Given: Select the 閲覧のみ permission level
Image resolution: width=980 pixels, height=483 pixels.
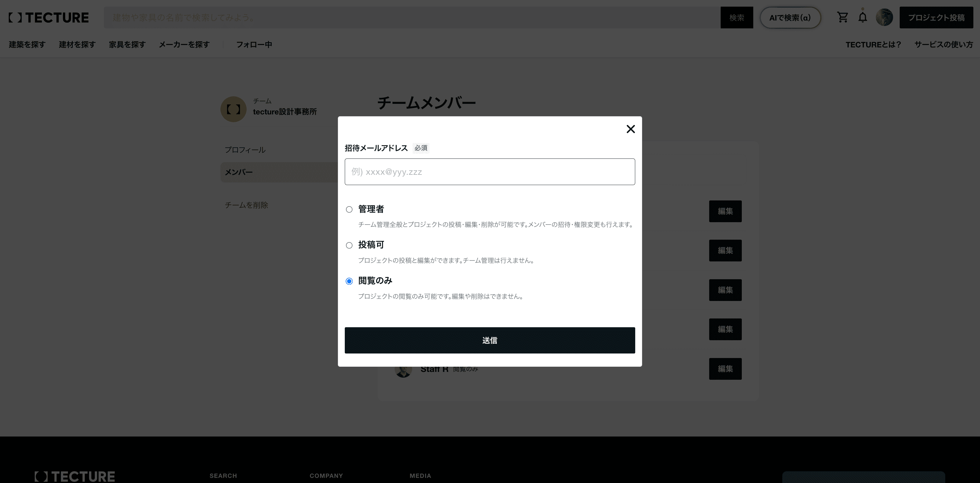Looking at the screenshot, I should 349,281.
